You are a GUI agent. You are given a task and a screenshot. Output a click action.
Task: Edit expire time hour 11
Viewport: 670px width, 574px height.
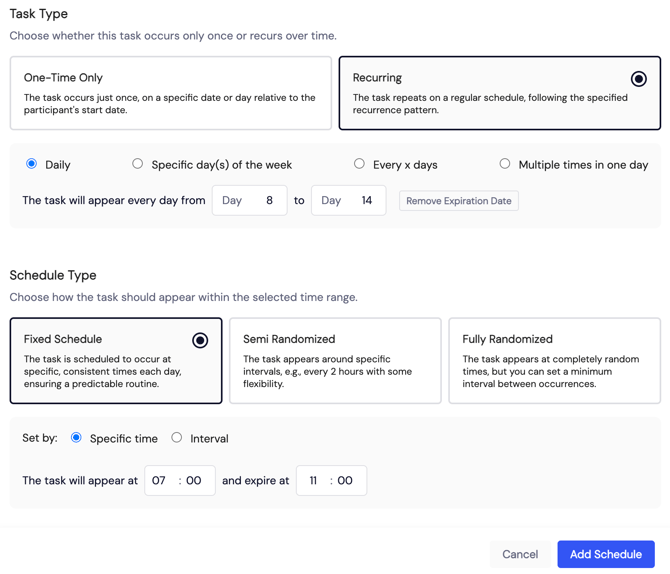tap(313, 480)
